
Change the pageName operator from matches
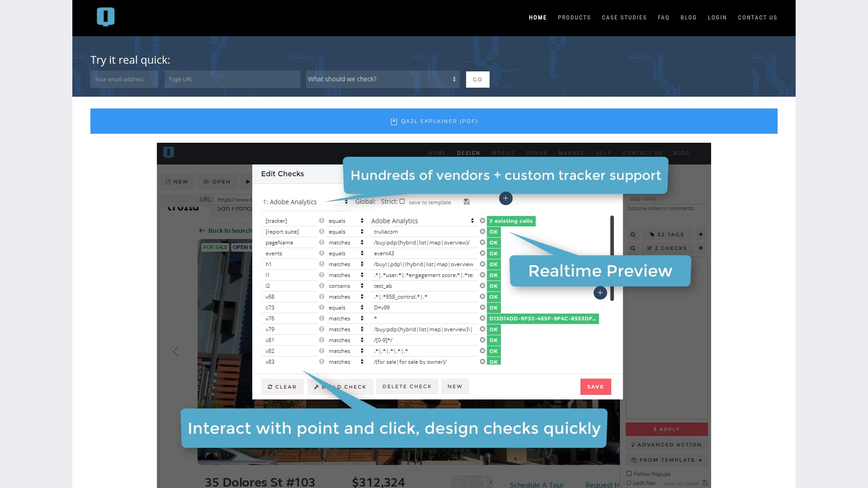click(346, 243)
